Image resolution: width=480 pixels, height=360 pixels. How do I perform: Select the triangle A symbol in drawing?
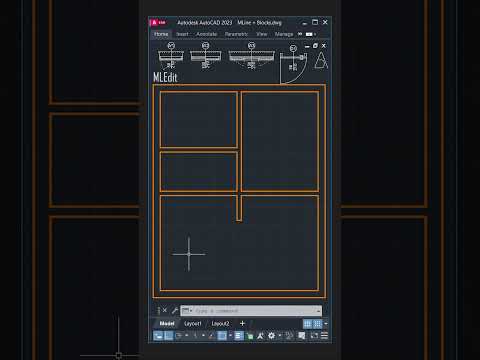(x=321, y=60)
